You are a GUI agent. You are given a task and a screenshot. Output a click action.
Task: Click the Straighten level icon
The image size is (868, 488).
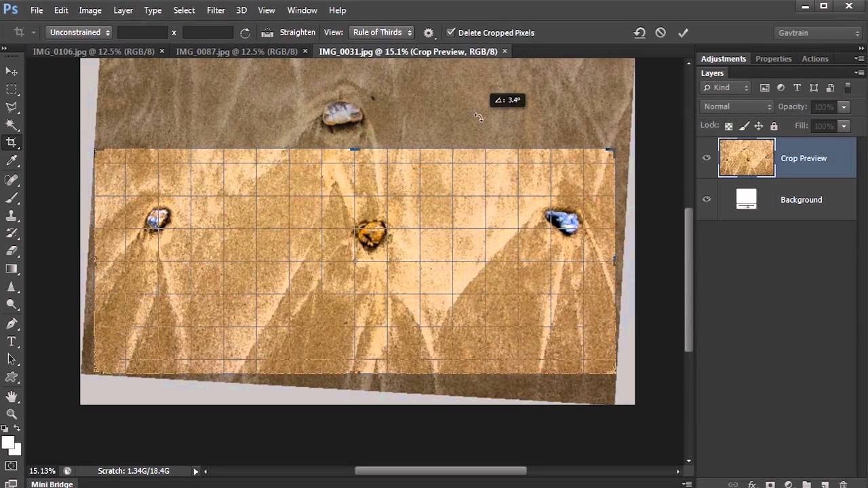tap(267, 33)
